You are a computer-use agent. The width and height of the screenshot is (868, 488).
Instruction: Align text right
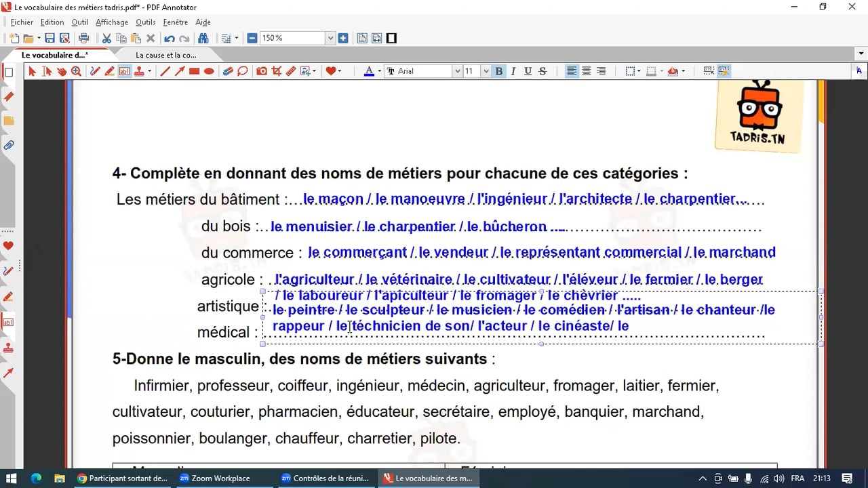[601, 71]
